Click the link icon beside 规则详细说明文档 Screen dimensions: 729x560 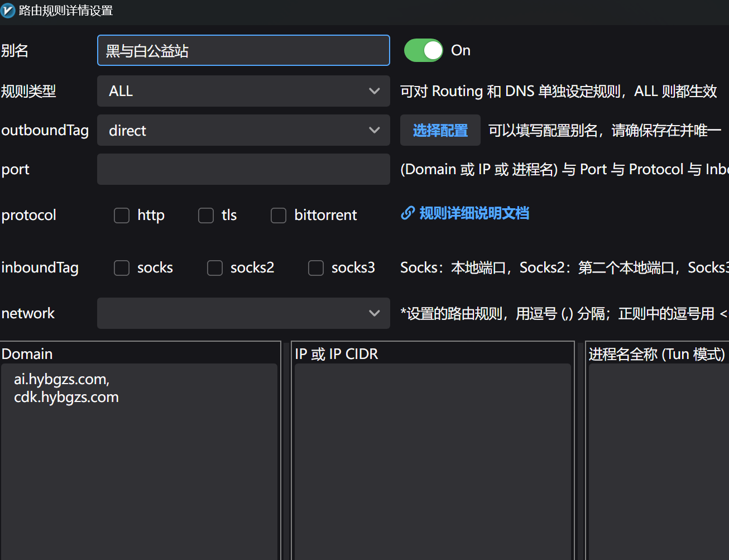coord(408,213)
